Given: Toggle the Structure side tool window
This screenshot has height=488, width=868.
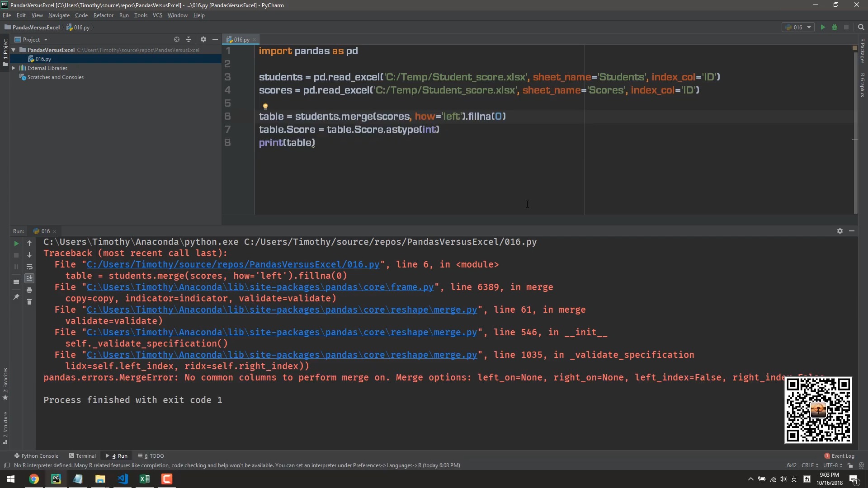Looking at the screenshot, I should (x=5, y=427).
